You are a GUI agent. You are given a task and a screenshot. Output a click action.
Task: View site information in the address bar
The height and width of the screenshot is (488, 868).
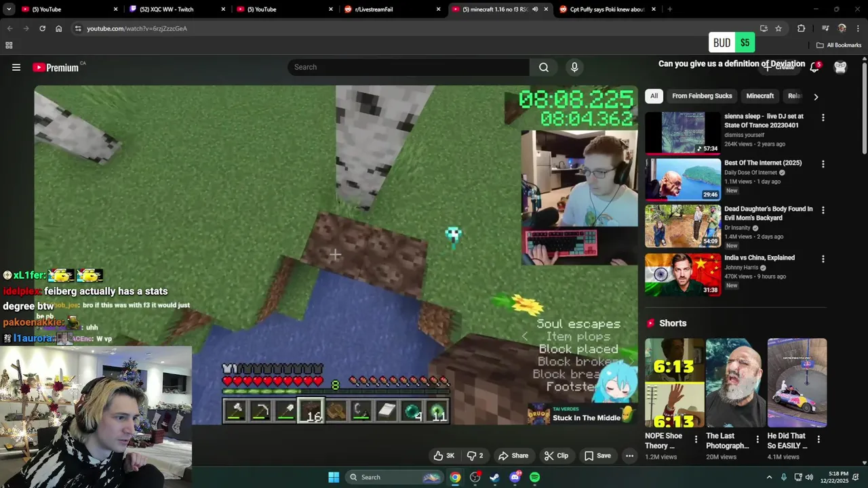(x=78, y=28)
